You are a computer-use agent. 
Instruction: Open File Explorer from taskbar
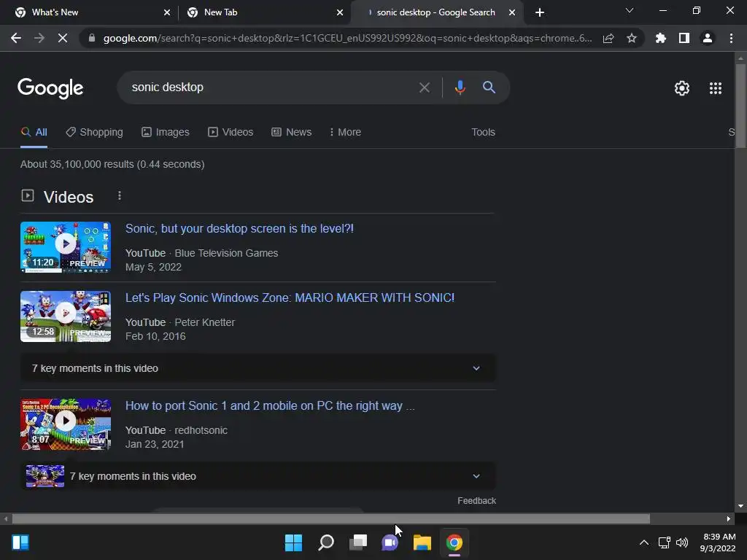422,542
